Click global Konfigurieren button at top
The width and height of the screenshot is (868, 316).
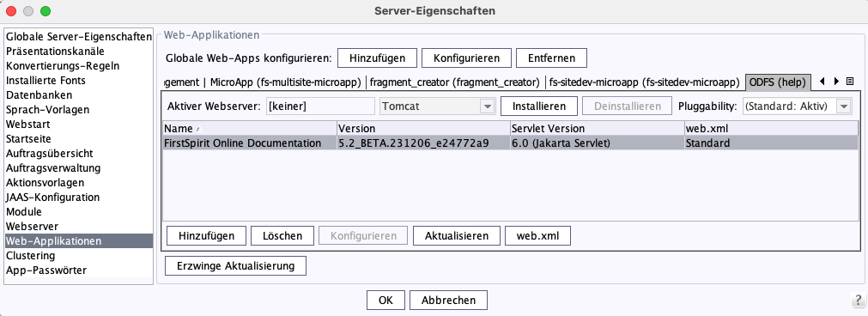[x=467, y=58]
